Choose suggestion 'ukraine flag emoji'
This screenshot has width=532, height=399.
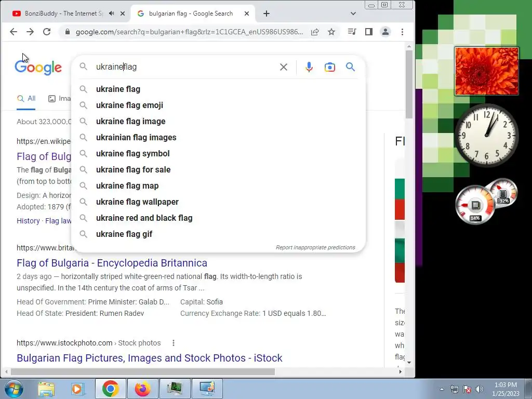pyautogui.click(x=219, y=105)
